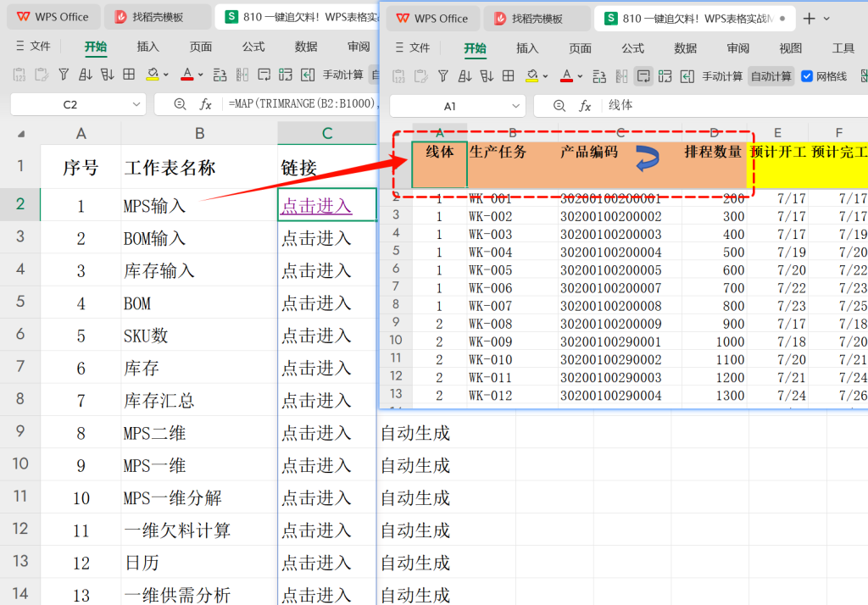This screenshot has height=605, width=868.
Task: Switch to 数据 tab in right window
Action: coord(685,48)
